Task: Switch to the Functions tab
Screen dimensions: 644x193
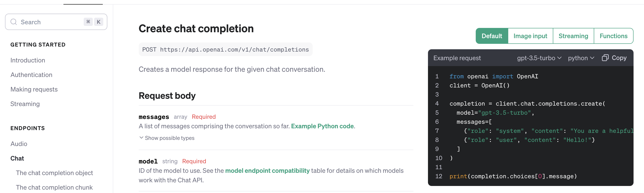Action: click(x=614, y=36)
